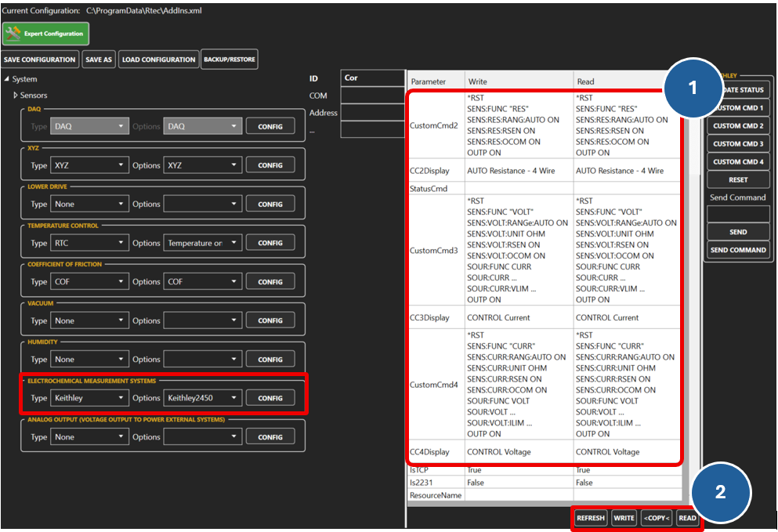Reset the Keithley device
The image size is (778, 532).
coord(737,179)
